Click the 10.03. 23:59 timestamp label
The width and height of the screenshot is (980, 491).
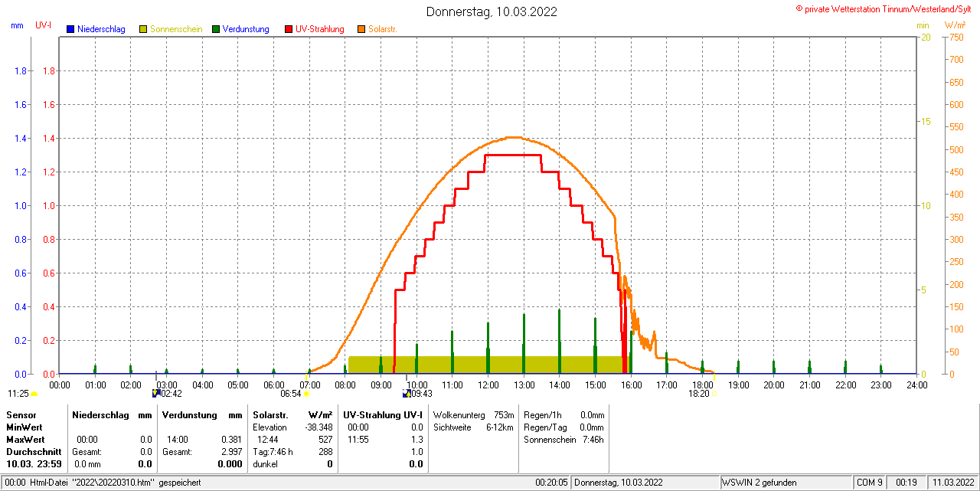tap(34, 464)
